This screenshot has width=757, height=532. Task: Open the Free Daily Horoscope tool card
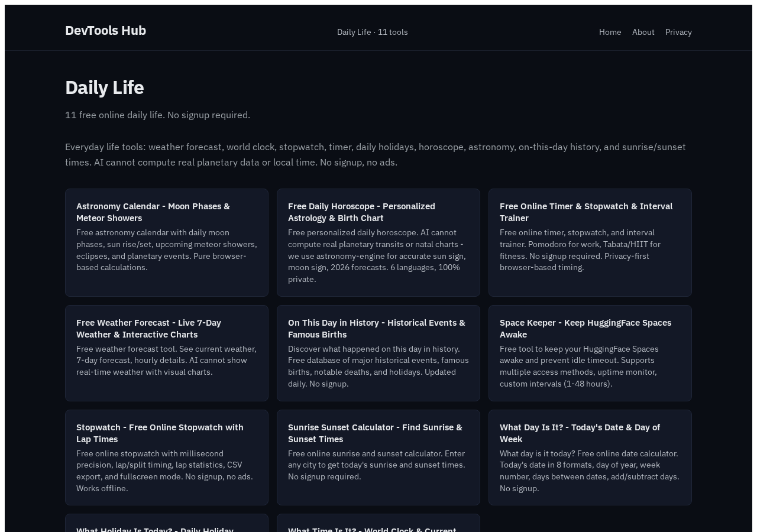click(x=378, y=242)
